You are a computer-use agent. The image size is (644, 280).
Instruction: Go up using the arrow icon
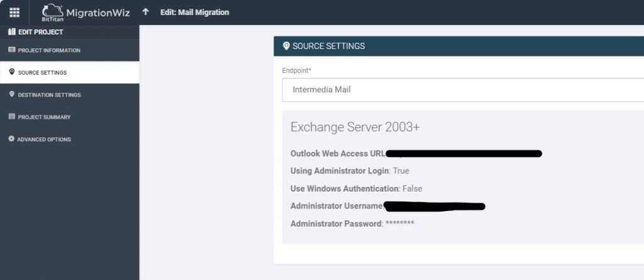point(145,12)
